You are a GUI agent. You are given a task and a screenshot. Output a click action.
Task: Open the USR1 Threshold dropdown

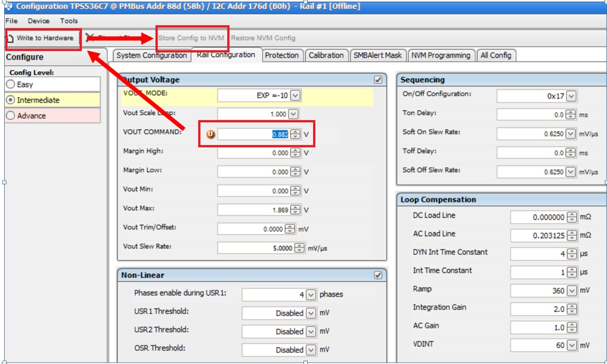click(311, 313)
